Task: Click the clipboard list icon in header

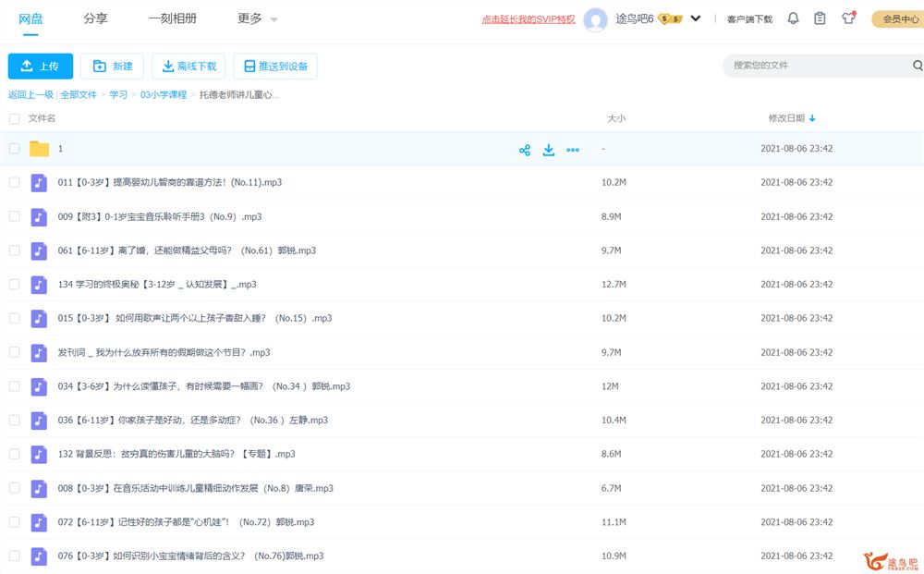Action: point(820,18)
